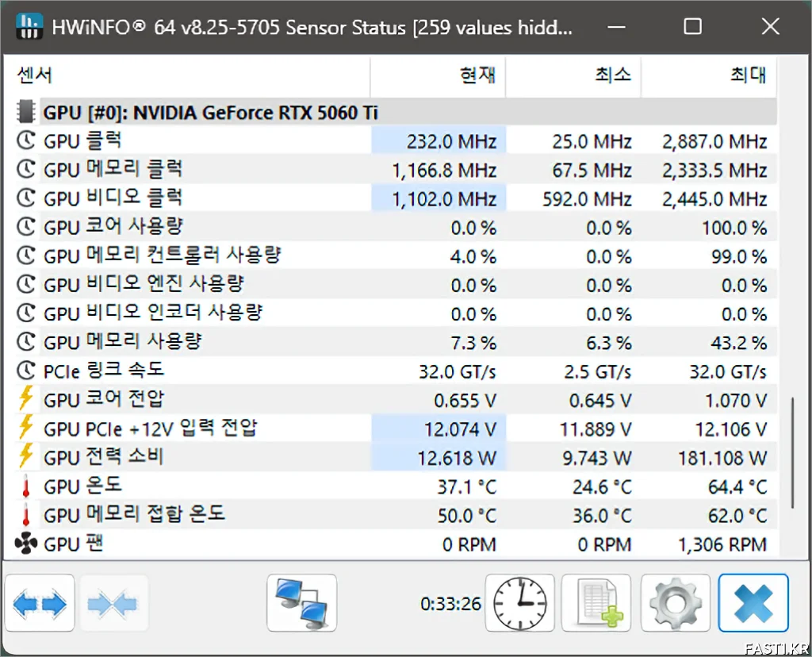Select the PCIe 링크 속도 label
The width and height of the screenshot is (812, 657).
(104, 371)
